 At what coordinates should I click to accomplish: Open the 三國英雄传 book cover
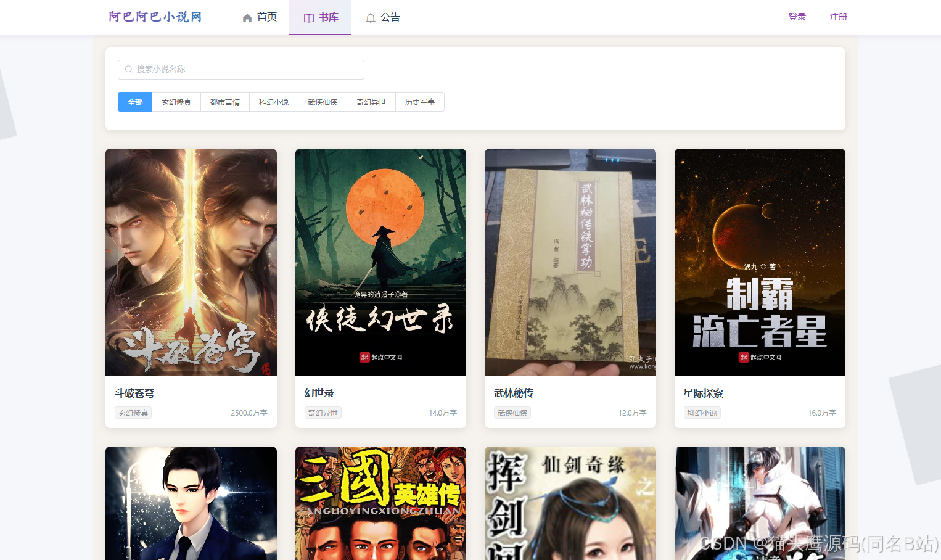pyautogui.click(x=380, y=503)
